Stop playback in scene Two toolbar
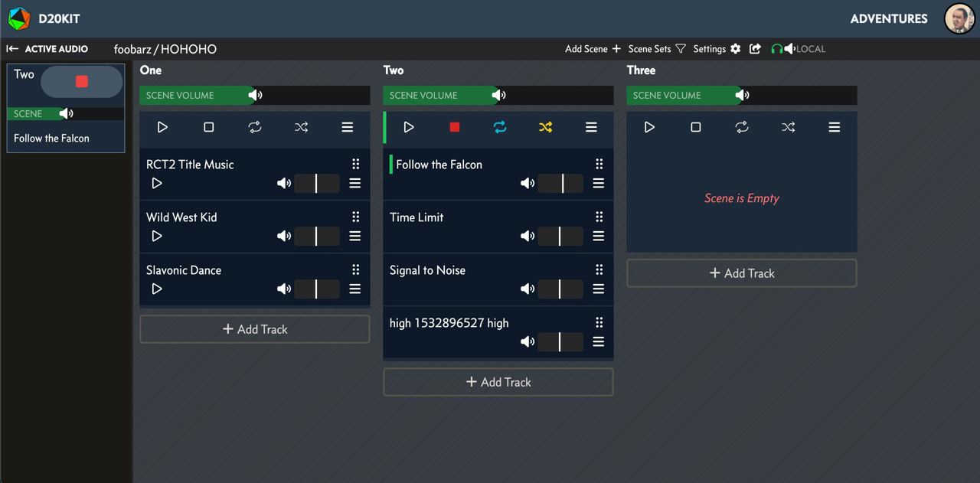 click(455, 127)
